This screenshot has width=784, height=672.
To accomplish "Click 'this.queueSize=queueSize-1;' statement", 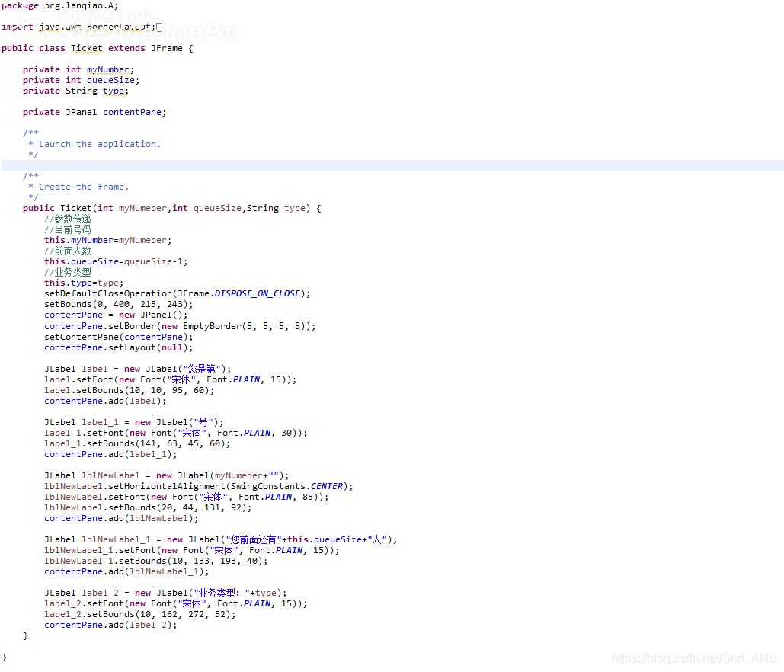I will (116, 261).
